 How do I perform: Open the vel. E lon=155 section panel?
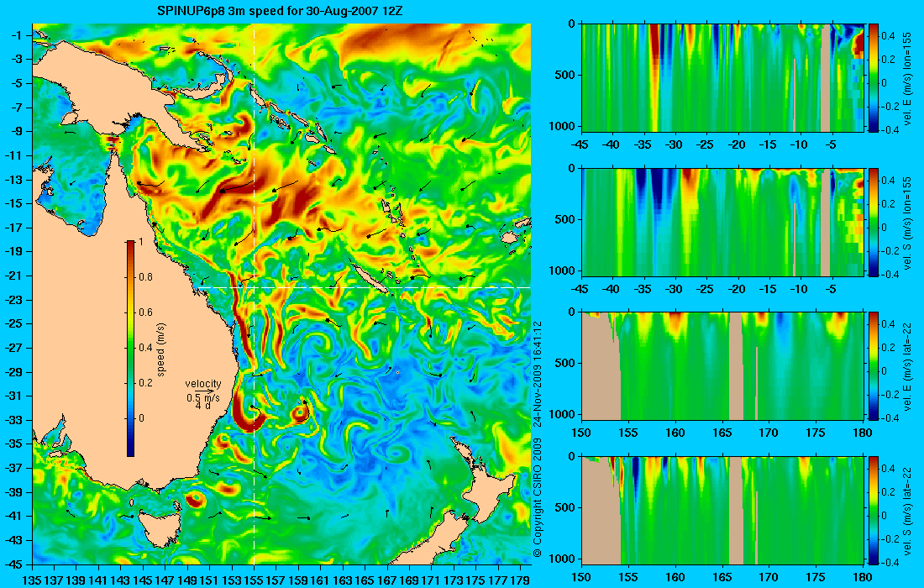coord(723,78)
